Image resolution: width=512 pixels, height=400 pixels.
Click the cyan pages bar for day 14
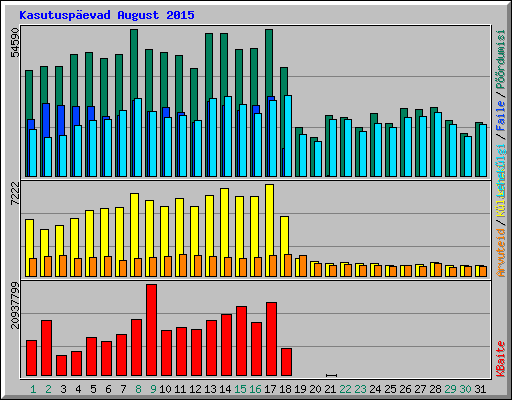(228, 136)
